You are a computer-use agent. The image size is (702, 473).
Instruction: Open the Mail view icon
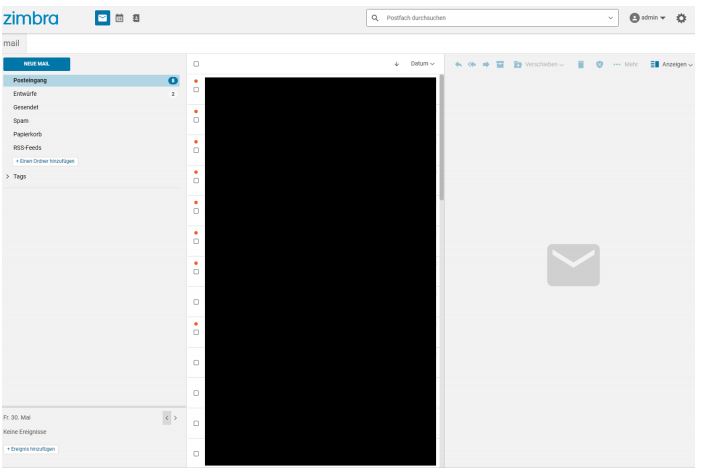pyautogui.click(x=103, y=18)
